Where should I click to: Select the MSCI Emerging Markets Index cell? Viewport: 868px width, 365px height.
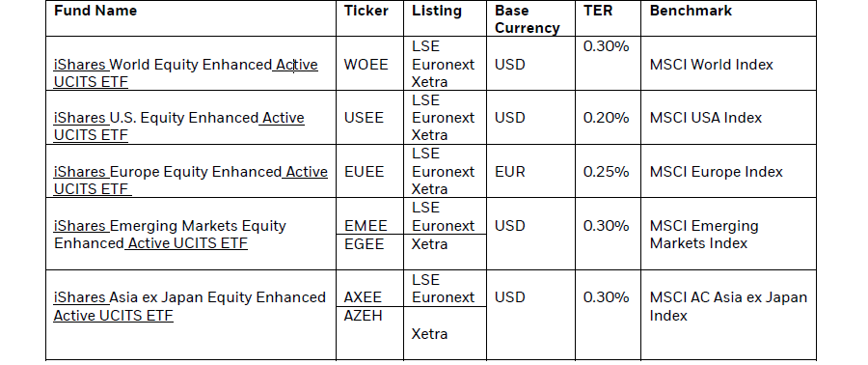pyautogui.click(x=704, y=235)
